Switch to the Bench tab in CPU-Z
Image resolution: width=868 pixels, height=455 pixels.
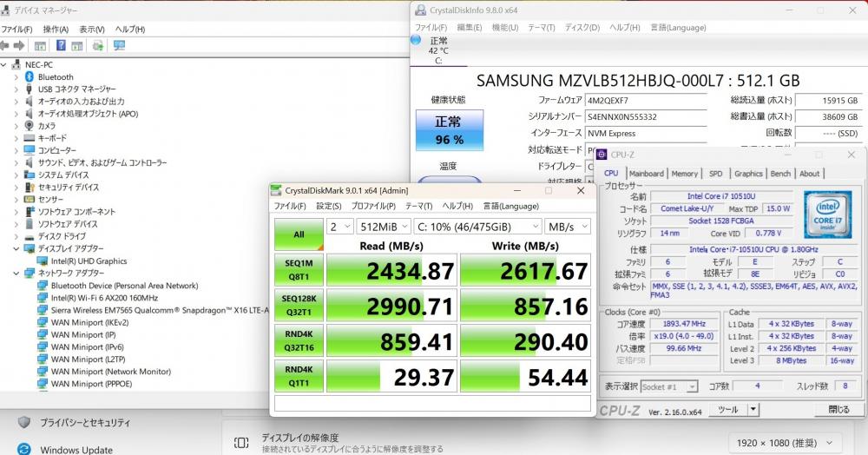[x=780, y=174]
